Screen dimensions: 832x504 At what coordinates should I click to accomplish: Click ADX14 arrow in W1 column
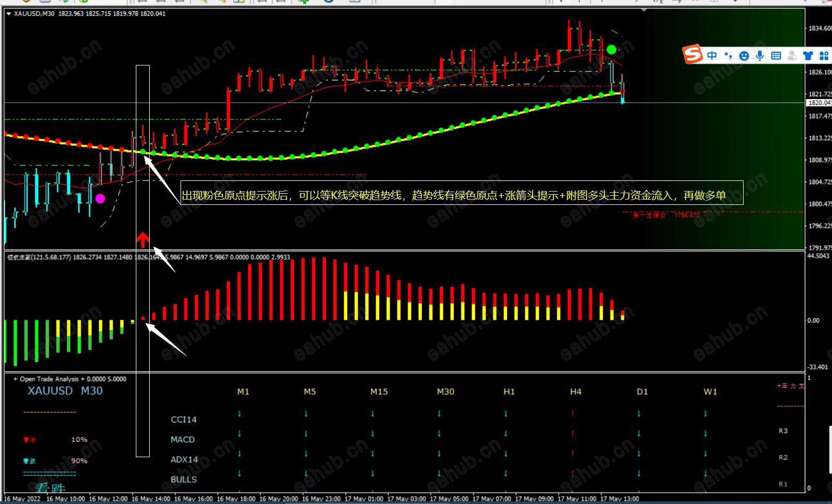pos(706,453)
